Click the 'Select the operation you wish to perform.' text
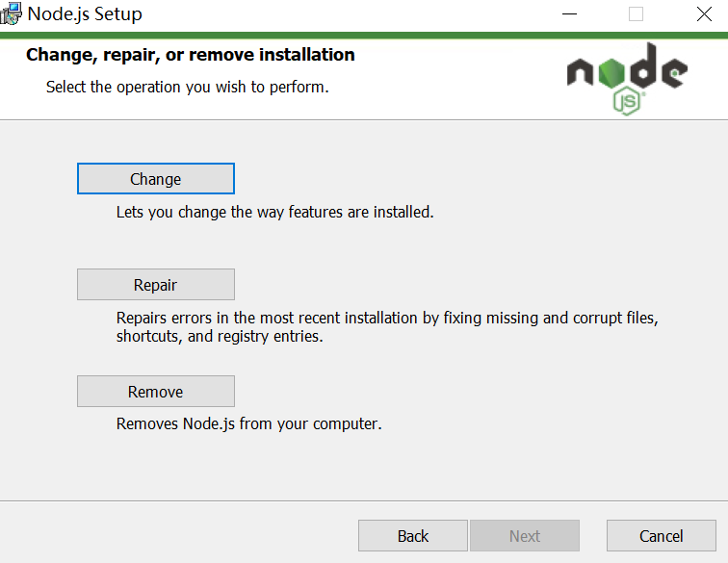The height and width of the screenshot is (563, 728). point(187,87)
